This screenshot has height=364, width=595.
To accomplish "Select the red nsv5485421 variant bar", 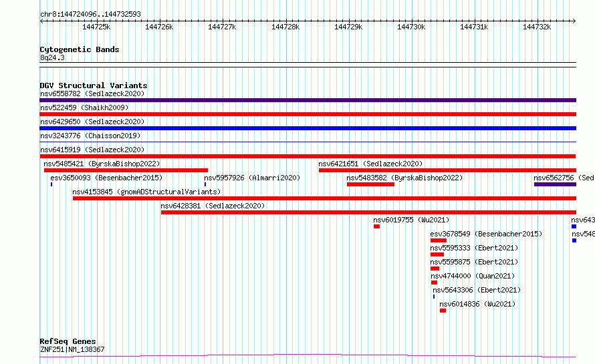I will pos(126,170).
